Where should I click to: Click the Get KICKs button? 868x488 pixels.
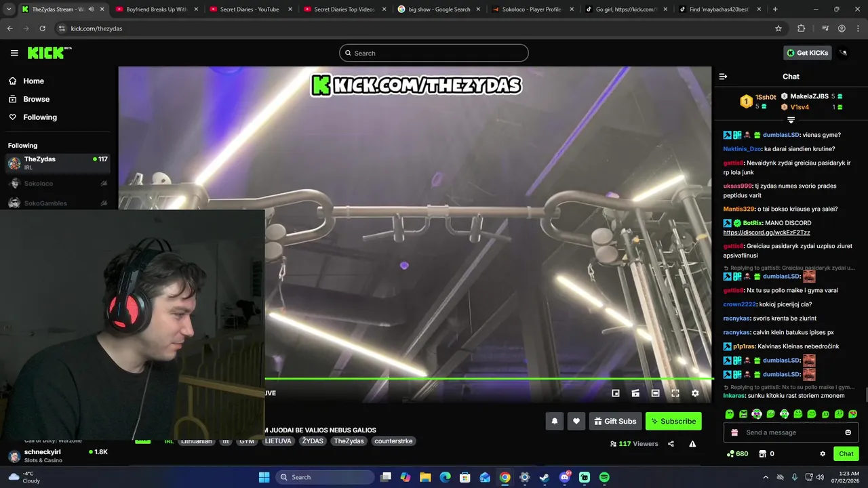pos(807,53)
